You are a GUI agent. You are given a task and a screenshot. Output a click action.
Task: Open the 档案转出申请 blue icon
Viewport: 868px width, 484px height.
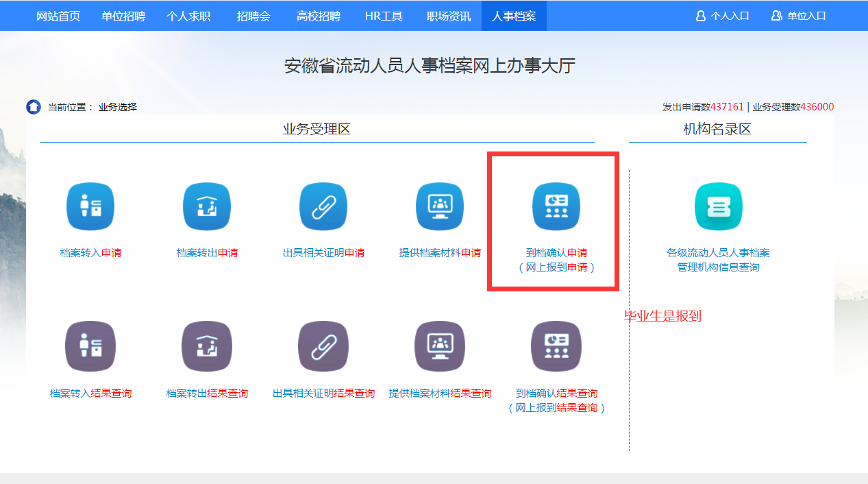[207, 206]
